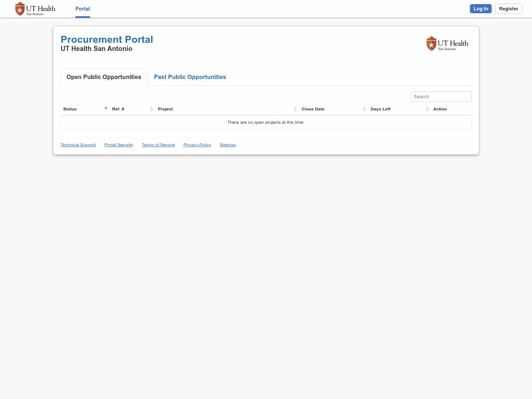This screenshot has height=399, width=532.
Task: Click the sort arrows on the Ref. # column
Action: click(x=151, y=109)
